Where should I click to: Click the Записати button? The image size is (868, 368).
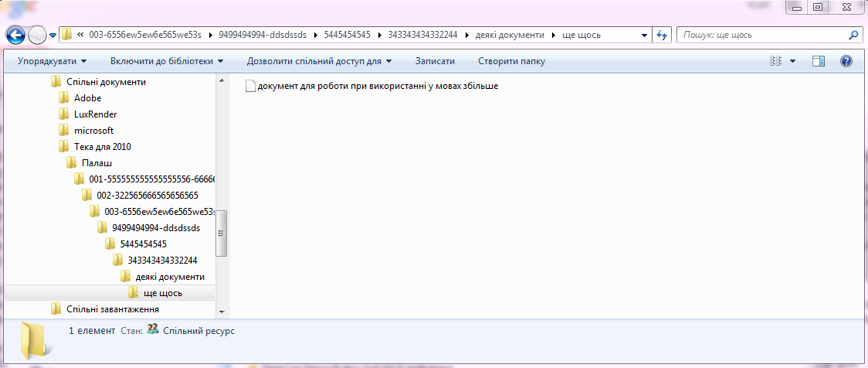pyautogui.click(x=435, y=61)
